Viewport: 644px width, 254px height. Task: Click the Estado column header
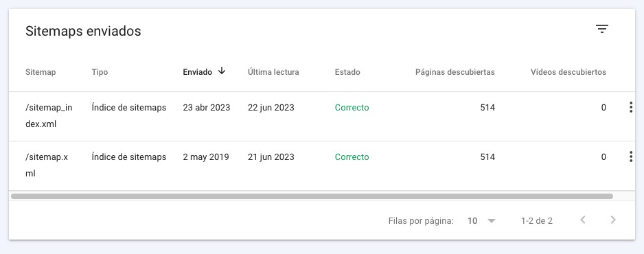coord(347,72)
